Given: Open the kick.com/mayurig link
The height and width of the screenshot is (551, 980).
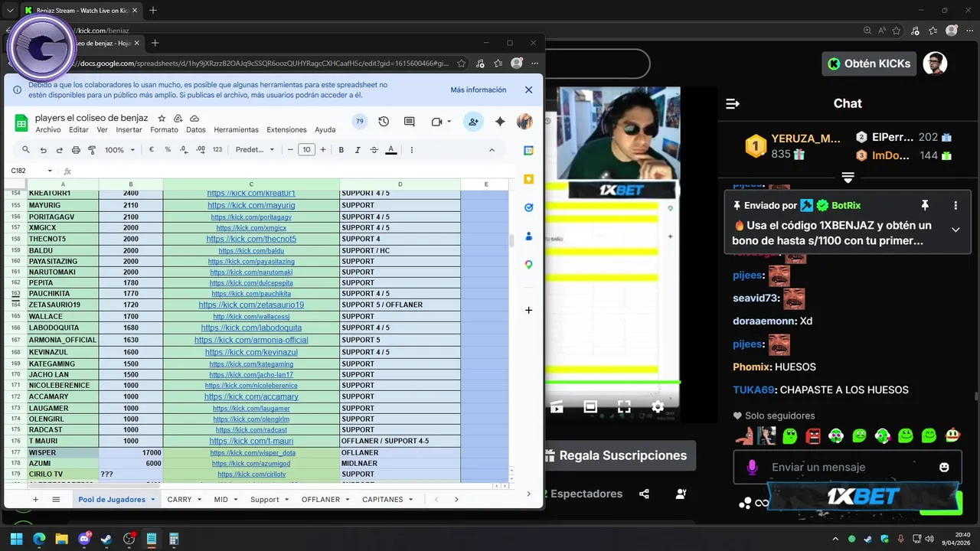Looking at the screenshot, I should [251, 205].
